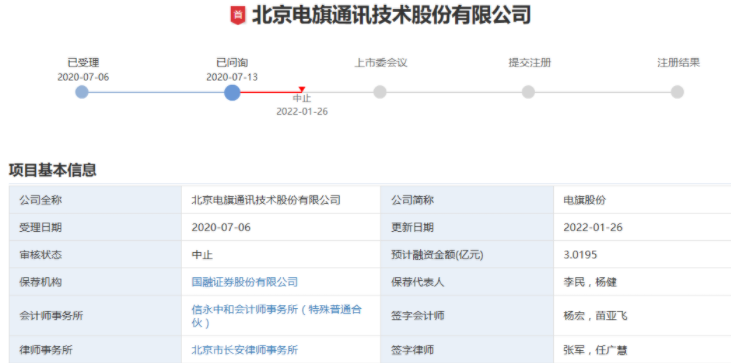Viewport: 731px width, 363px height.
Task: Click the 公司全称 value cell
Action: 281,200
